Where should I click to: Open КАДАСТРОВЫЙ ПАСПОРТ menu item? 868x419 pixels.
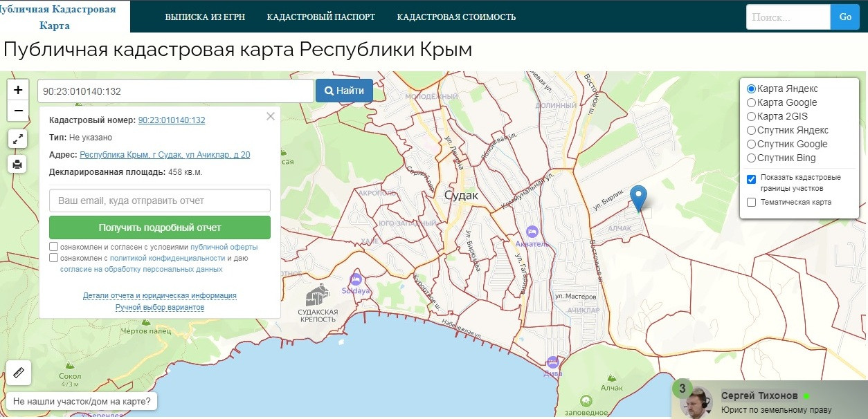[321, 17]
